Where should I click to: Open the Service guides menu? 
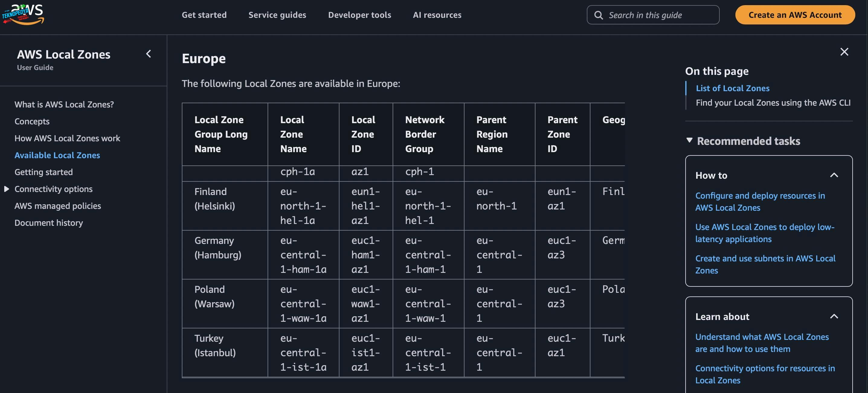pos(277,15)
